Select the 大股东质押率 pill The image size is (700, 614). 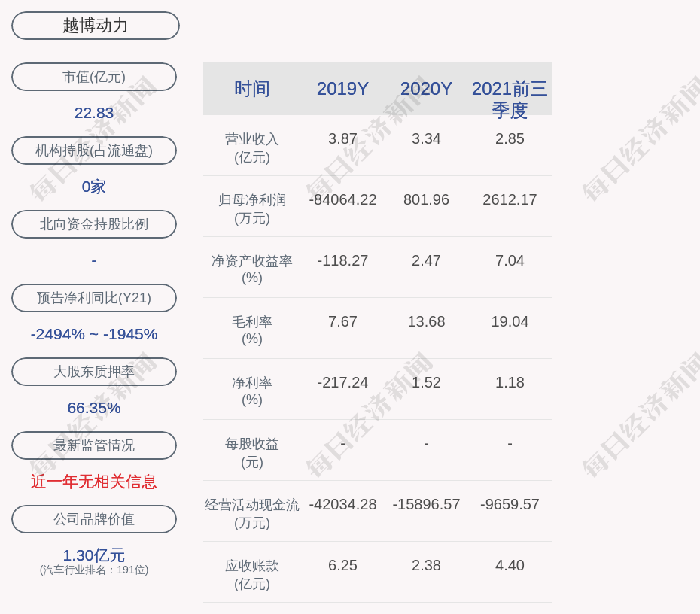(x=94, y=371)
